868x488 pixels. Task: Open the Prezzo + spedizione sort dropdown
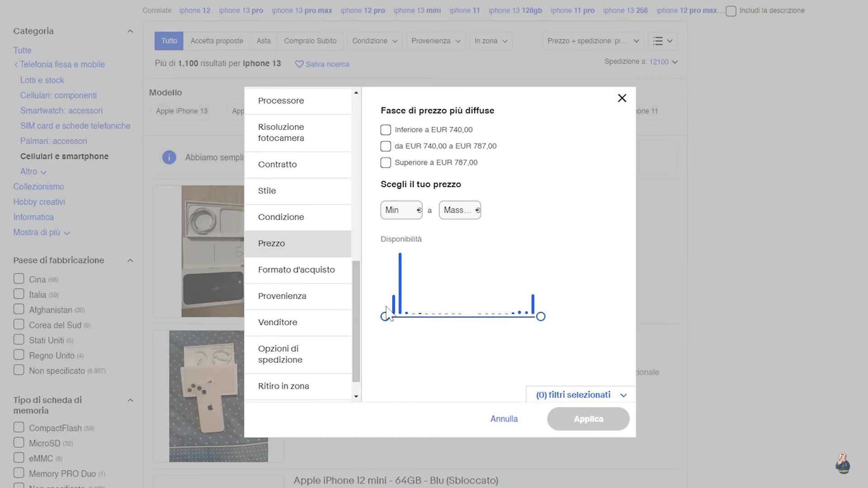point(593,41)
